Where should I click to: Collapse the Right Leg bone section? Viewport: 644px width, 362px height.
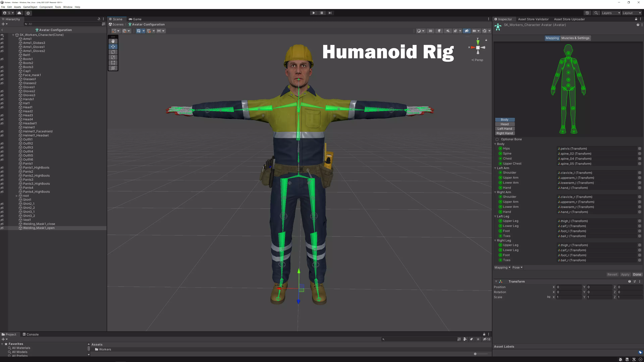point(495,241)
